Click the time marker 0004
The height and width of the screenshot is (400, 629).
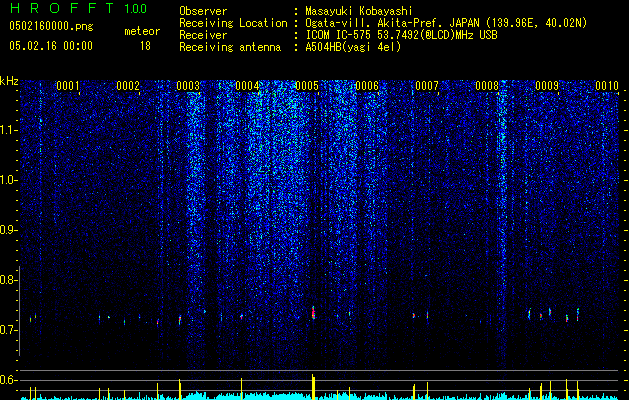click(x=248, y=86)
